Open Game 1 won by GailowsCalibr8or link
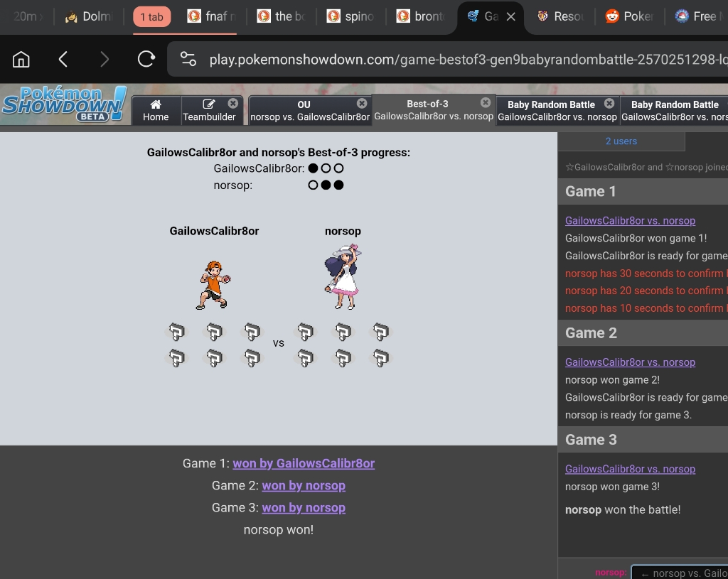Image resolution: width=728 pixels, height=579 pixels. point(304,463)
